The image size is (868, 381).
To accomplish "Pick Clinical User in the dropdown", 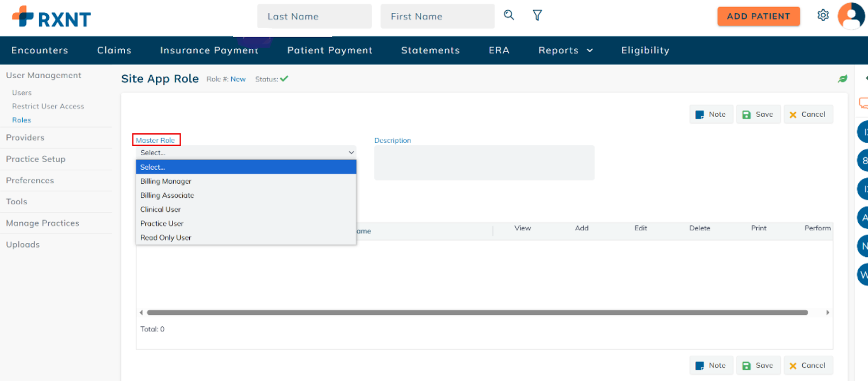I will pos(161,210).
